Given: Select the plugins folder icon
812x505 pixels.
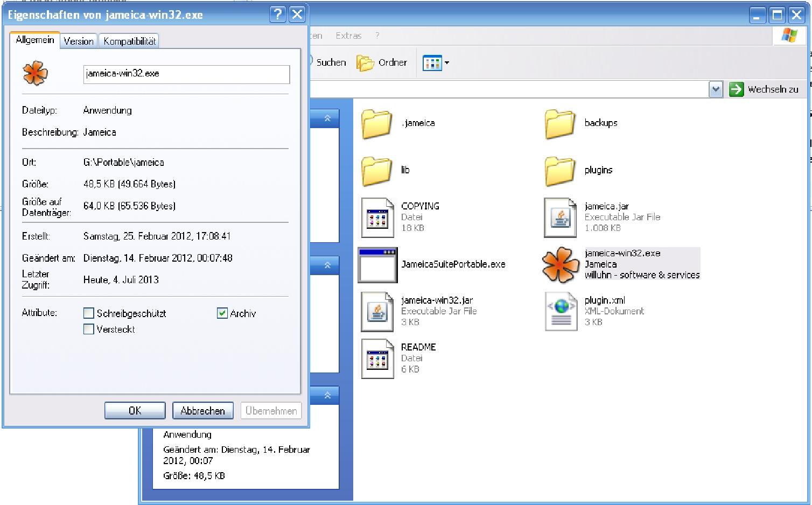Looking at the screenshot, I should pyautogui.click(x=559, y=171).
